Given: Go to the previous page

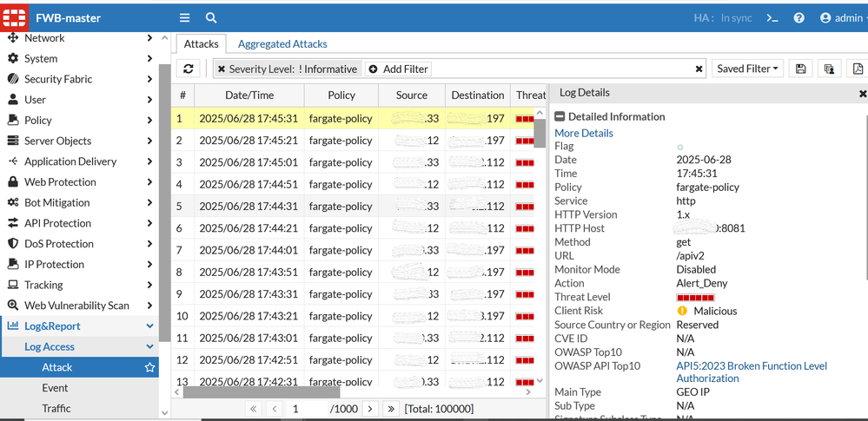Looking at the screenshot, I should (274, 409).
